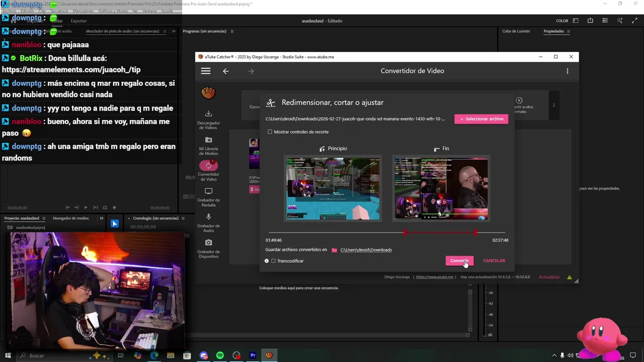Open options dots beside Convertir a otro formato
The height and width of the screenshot is (362, 644).
click(x=554, y=106)
